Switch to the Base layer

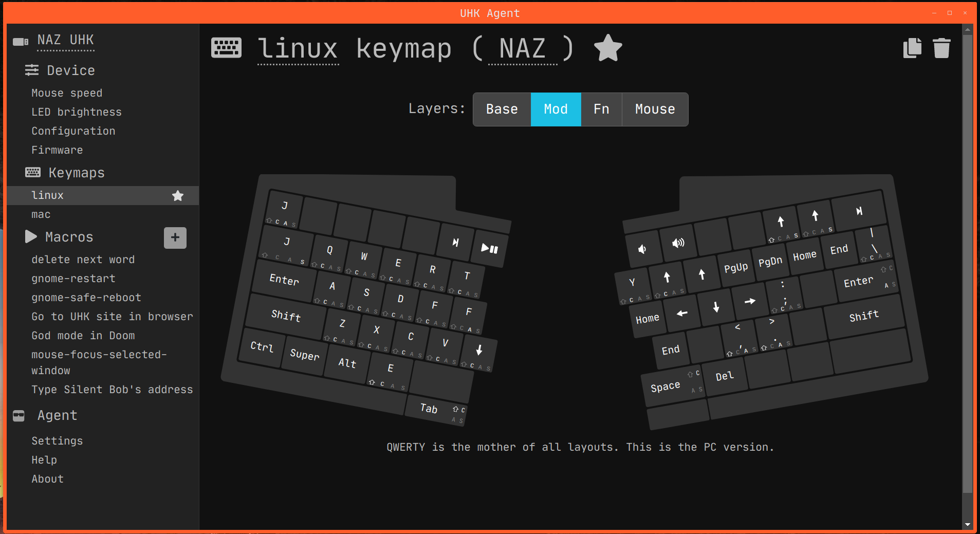[x=502, y=109]
